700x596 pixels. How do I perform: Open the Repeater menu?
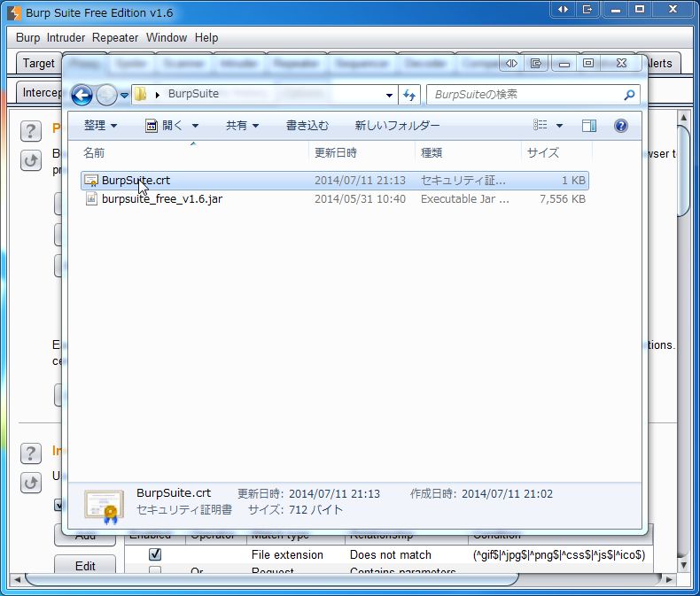(x=115, y=37)
